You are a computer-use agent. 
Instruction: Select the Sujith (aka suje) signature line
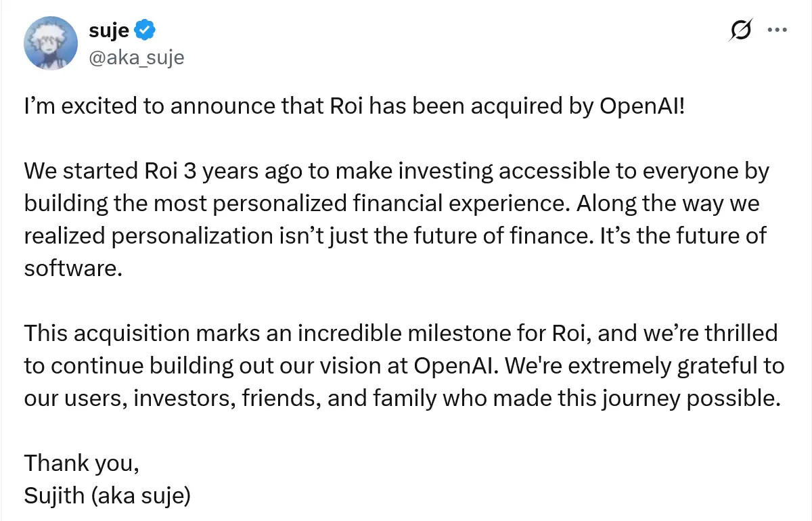tap(108, 495)
